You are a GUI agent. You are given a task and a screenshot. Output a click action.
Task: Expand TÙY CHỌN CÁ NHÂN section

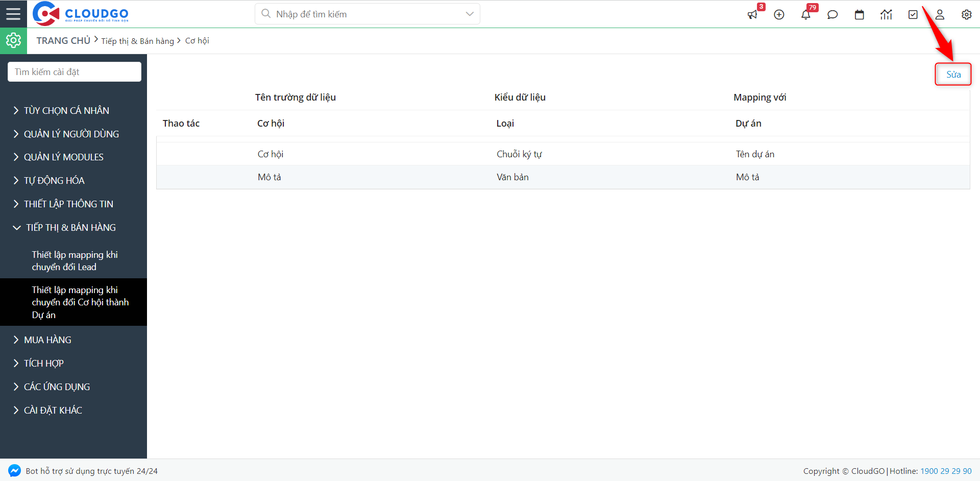[x=66, y=110]
